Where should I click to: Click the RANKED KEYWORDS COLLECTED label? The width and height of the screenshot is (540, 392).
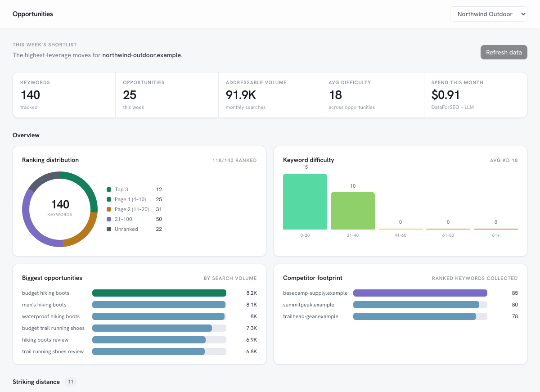[475, 278]
